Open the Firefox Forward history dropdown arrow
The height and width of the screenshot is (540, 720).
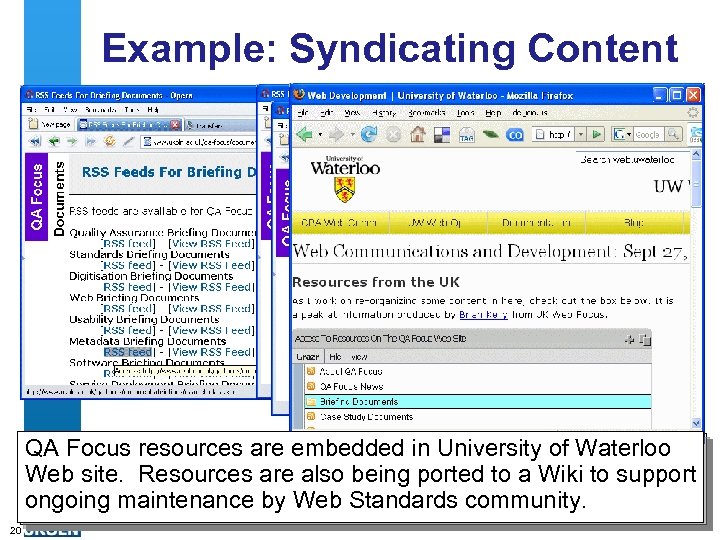pyautogui.click(x=353, y=135)
